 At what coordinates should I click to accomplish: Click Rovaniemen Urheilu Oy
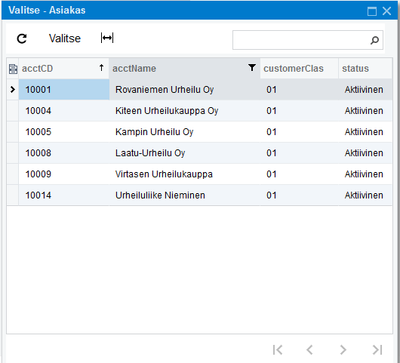[x=164, y=90]
